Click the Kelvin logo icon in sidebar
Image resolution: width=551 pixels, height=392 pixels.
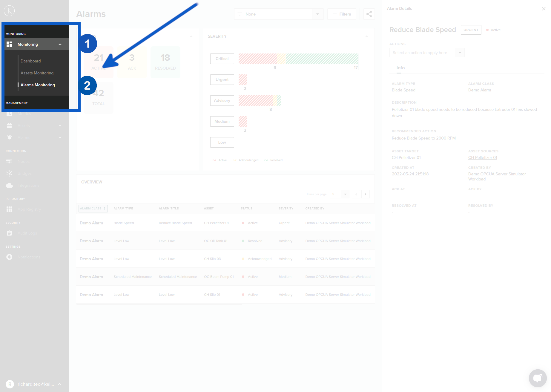tap(9, 11)
